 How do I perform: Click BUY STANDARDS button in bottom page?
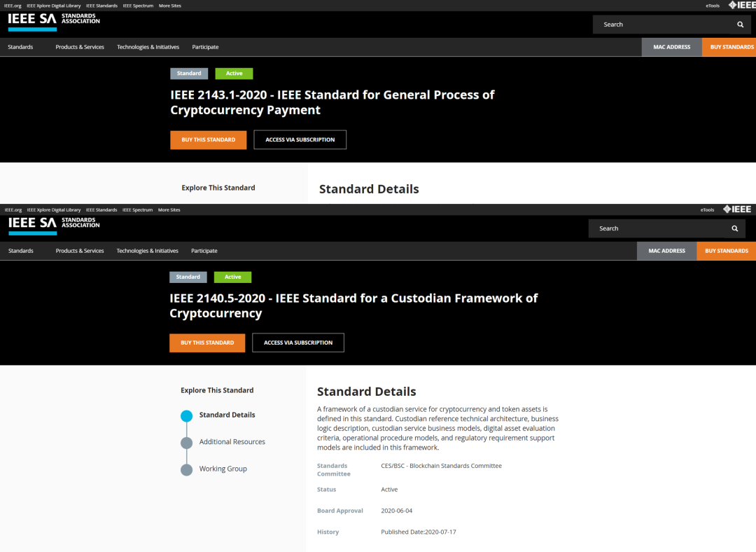pos(726,251)
